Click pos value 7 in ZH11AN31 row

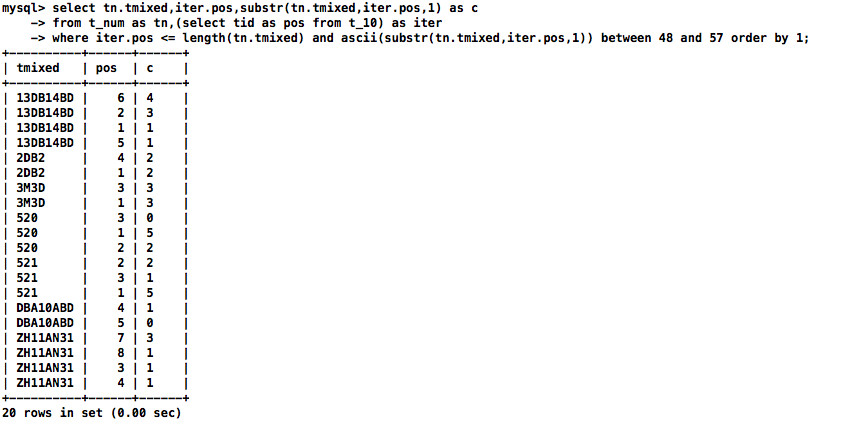(121, 338)
